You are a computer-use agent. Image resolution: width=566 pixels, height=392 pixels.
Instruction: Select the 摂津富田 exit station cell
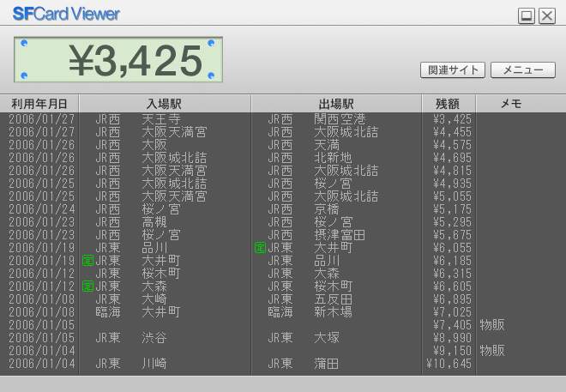coord(340,235)
